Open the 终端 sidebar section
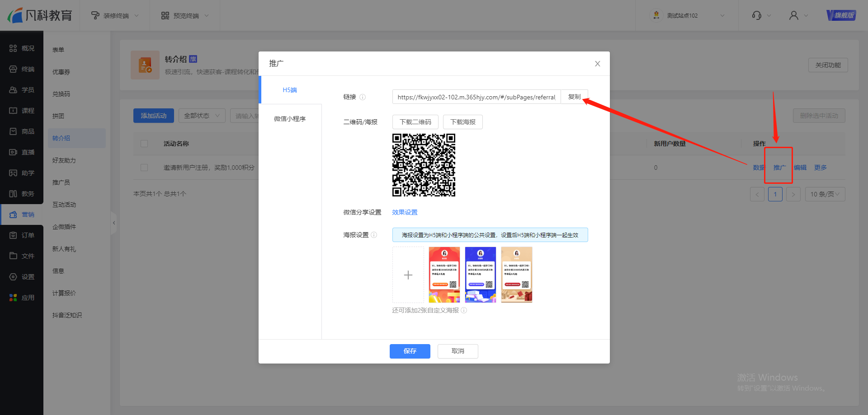The width and height of the screenshot is (868, 415). (22, 69)
